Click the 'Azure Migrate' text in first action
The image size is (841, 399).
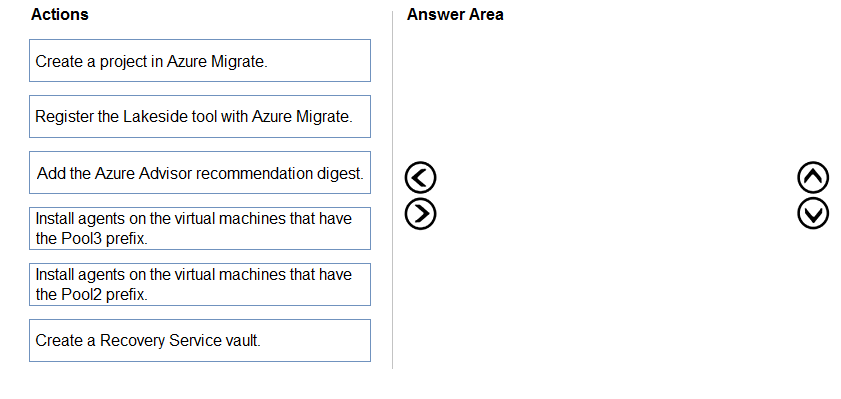point(216,62)
